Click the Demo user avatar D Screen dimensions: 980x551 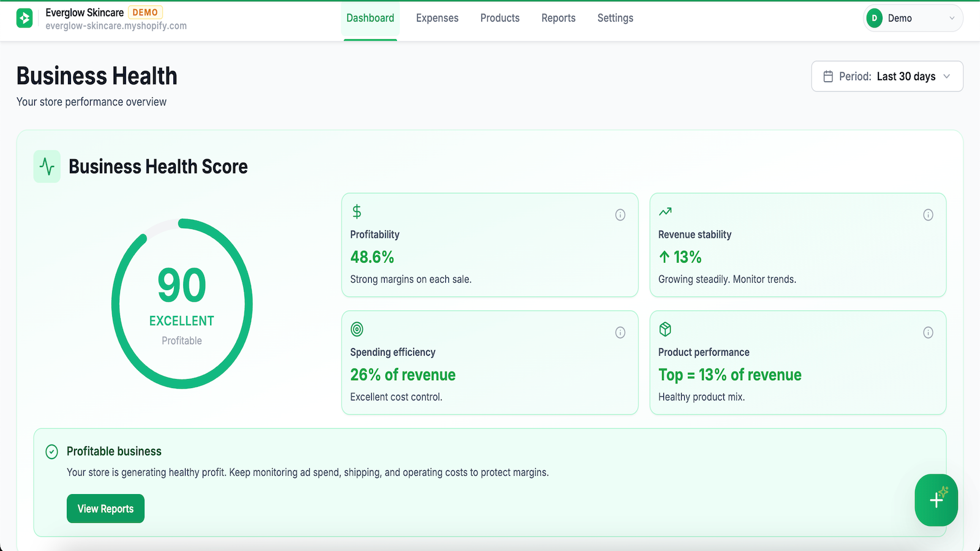[x=875, y=18]
